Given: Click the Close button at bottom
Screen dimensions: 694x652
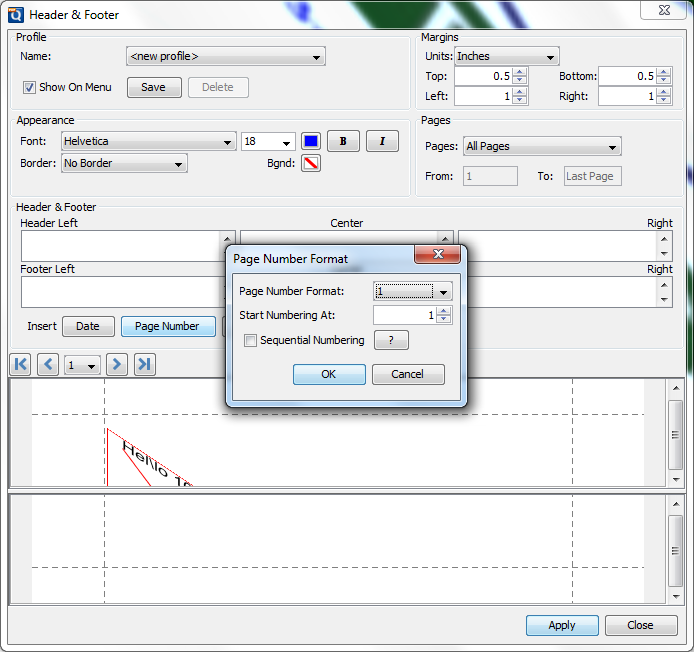Looking at the screenshot, I should coord(641,625).
